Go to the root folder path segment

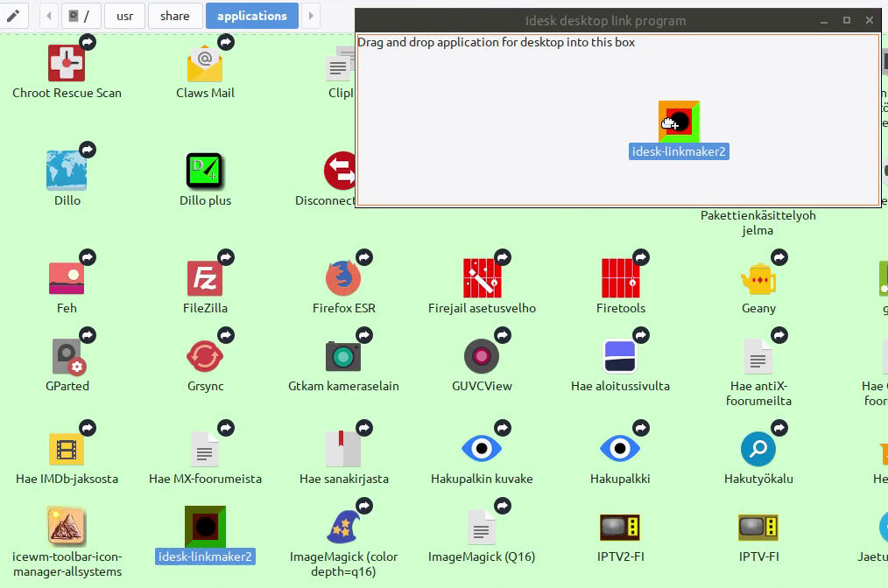coord(81,16)
